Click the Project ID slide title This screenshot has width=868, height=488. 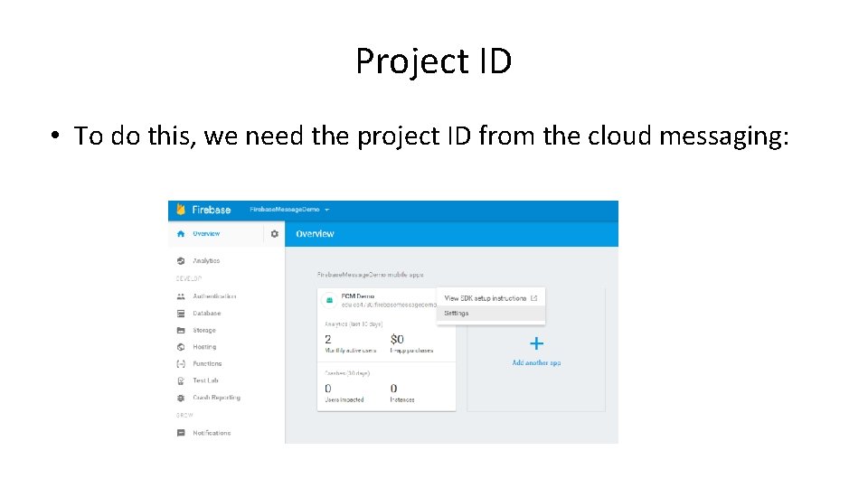[x=434, y=61]
